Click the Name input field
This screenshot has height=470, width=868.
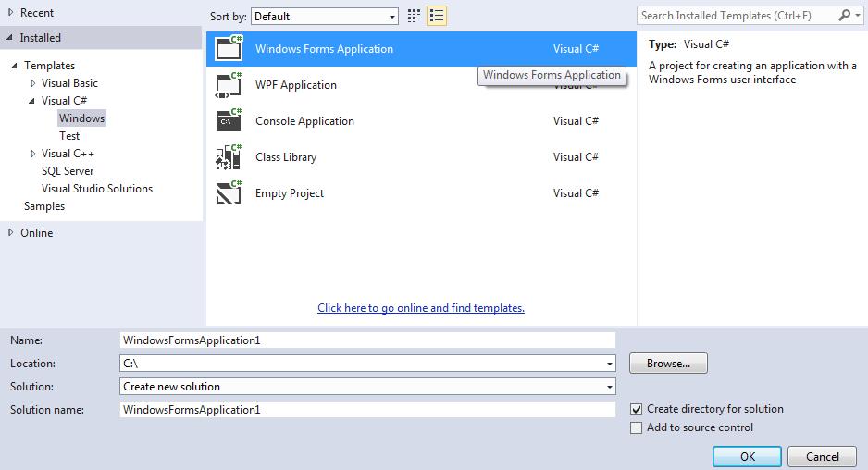(367, 340)
